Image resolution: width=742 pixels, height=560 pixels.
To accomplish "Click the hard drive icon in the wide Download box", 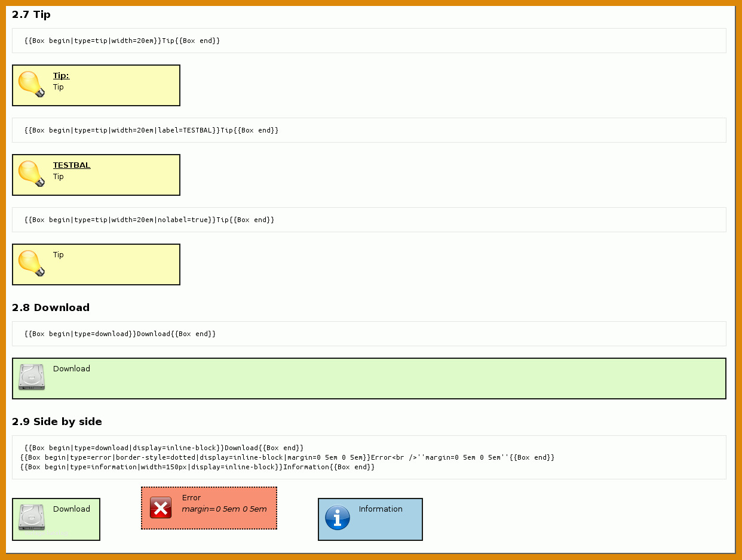I will tap(32, 377).
